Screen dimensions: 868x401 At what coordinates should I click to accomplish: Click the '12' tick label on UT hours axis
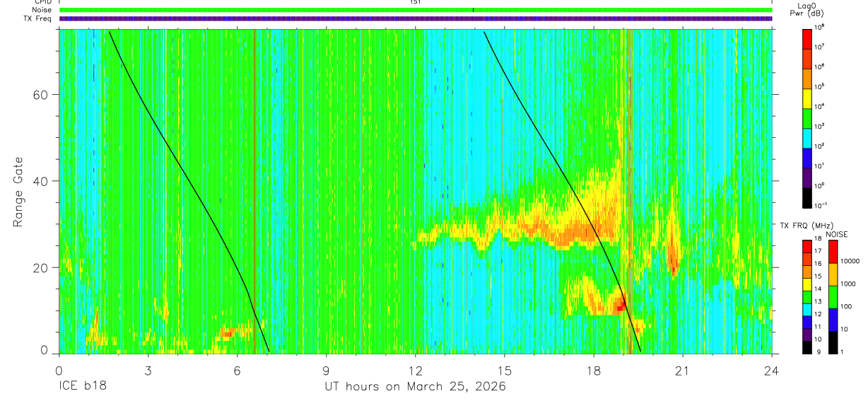[416, 370]
